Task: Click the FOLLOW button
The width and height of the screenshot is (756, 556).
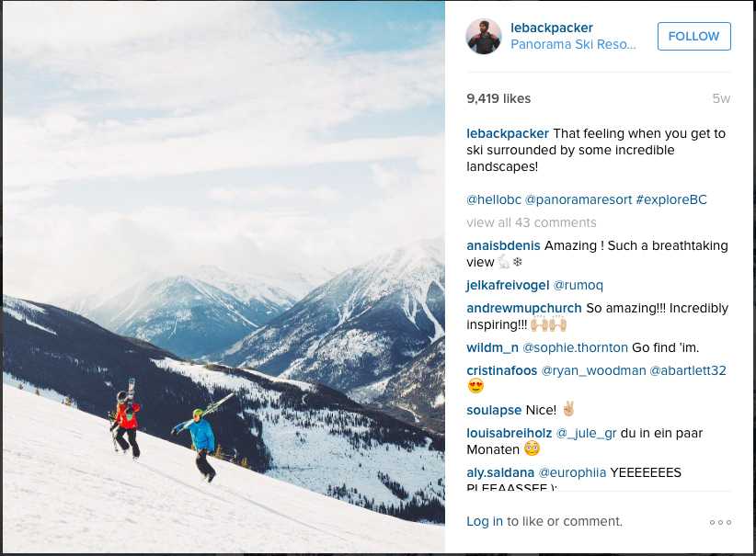Action: click(693, 37)
